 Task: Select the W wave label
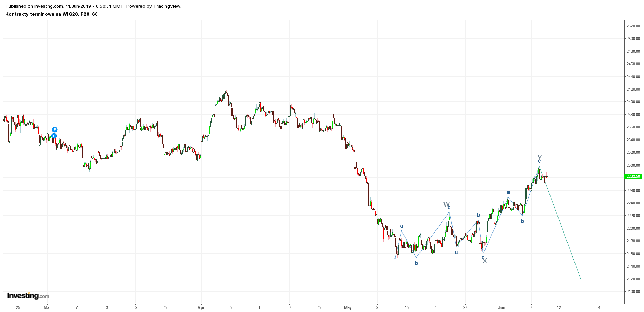tap(446, 204)
